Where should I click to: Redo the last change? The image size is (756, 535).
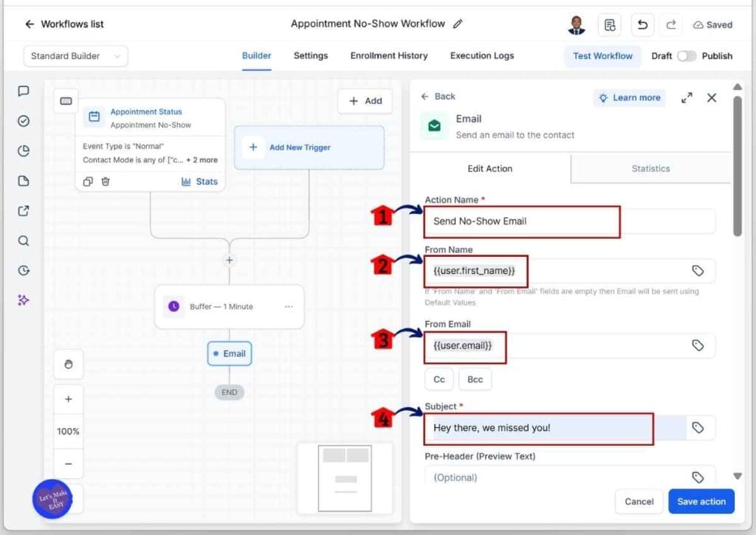tap(670, 24)
